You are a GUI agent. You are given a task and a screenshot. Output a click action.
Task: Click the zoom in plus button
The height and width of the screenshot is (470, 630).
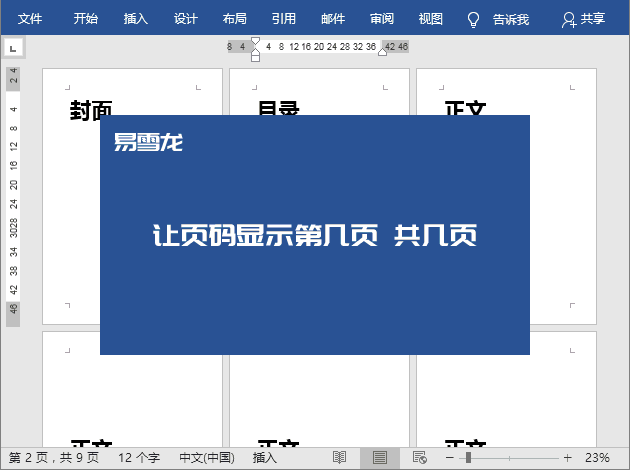pyautogui.click(x=567, y=458)
